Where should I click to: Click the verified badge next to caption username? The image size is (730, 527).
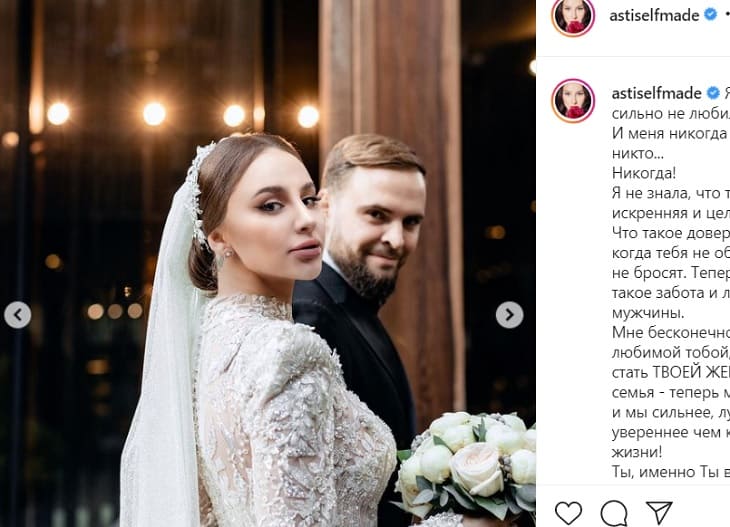[x=713, y=93]
